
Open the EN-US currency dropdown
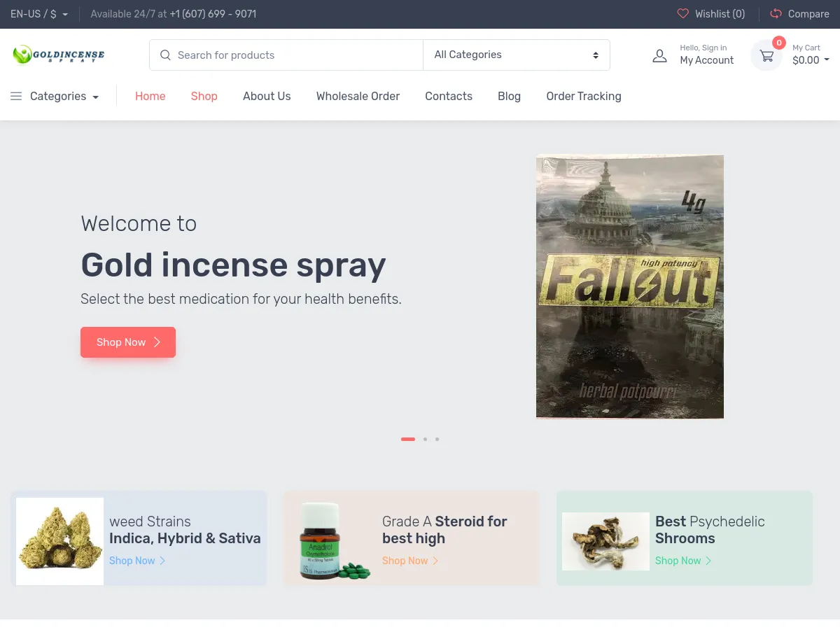[x=38, y=13]
